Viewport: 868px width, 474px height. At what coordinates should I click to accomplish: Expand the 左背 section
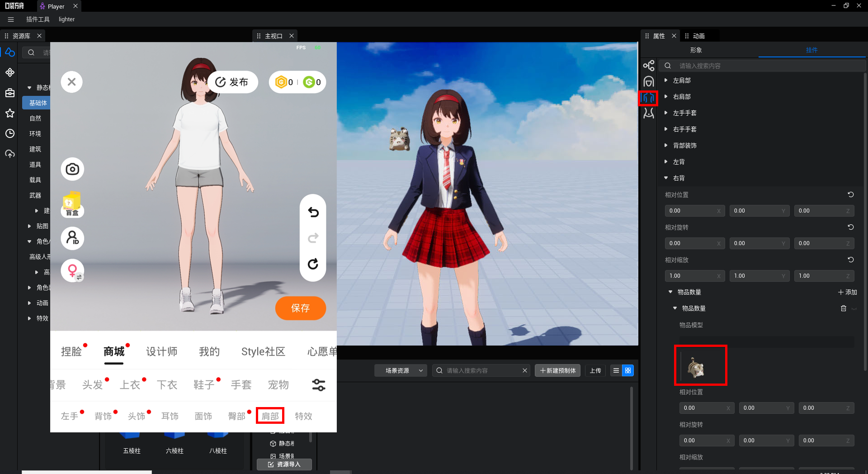pyautogui.click(x=666, y=161)
